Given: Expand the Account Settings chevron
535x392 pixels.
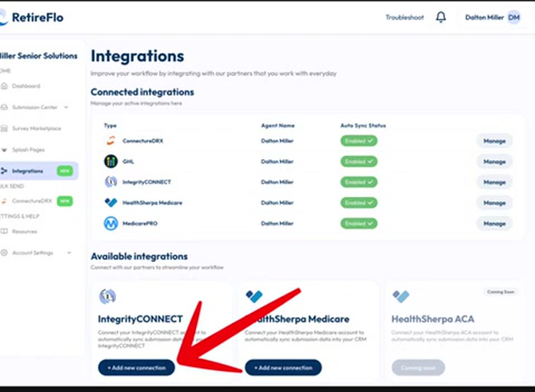Looking at the screenshot, I should (x=69, y=253).
